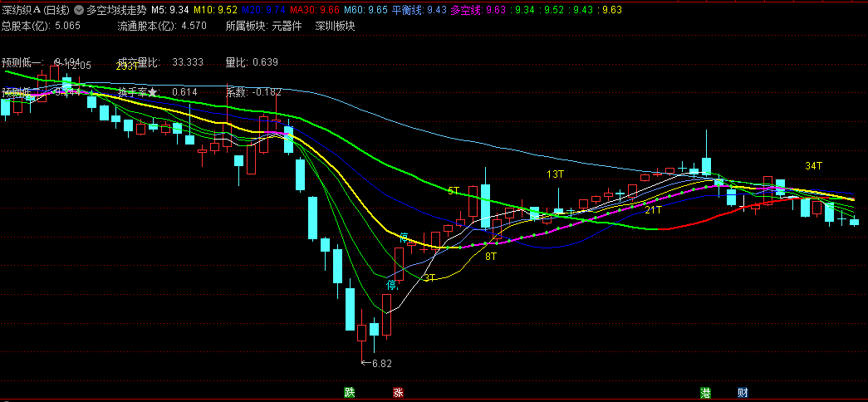Click the 所属板块: 元器件 label
The width and height of the screenshot is (868, 402).
coord(264,26)
